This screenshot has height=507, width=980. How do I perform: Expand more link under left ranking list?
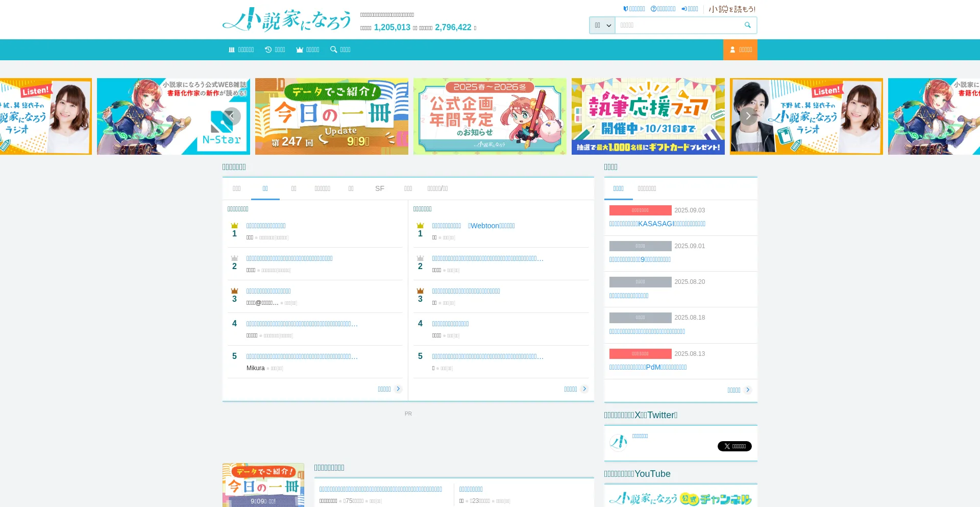pyautogui.click(x=390, y=389)
